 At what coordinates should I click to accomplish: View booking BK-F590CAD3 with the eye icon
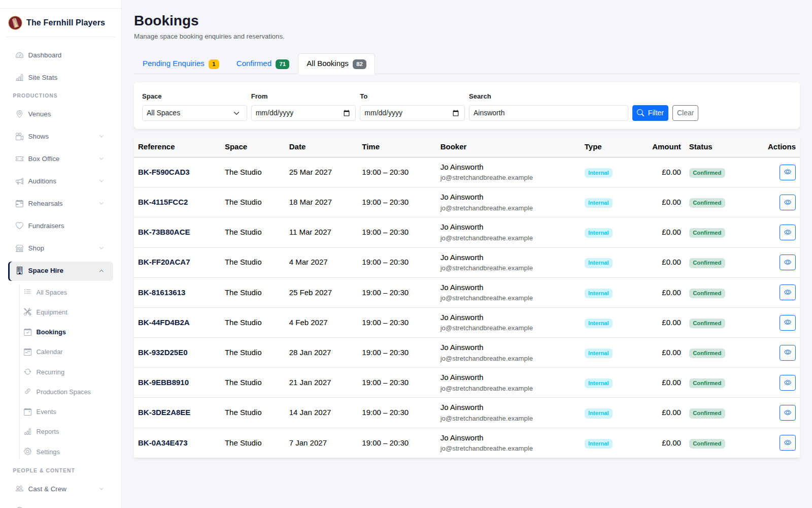pyautogui.click(x=787, y=172)
